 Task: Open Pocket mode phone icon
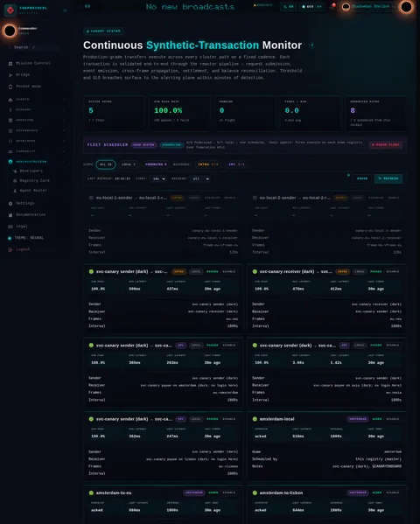10,87
